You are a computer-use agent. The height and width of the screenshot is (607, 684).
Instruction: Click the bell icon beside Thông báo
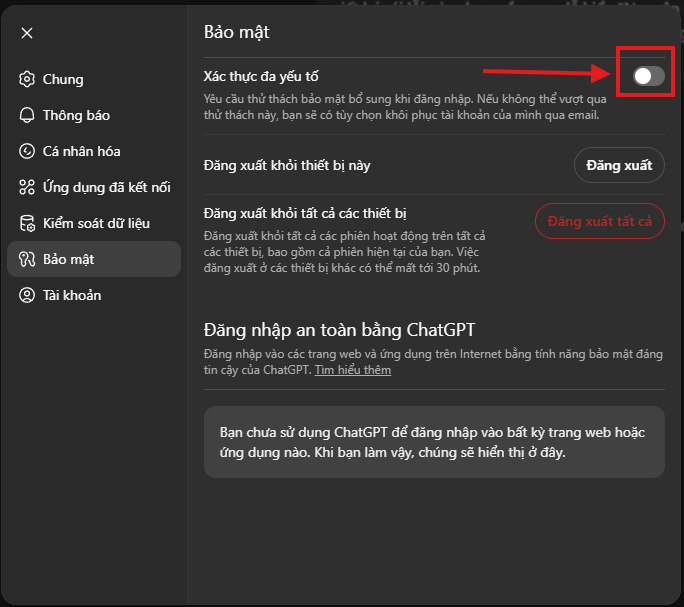(x=27, y=115)
